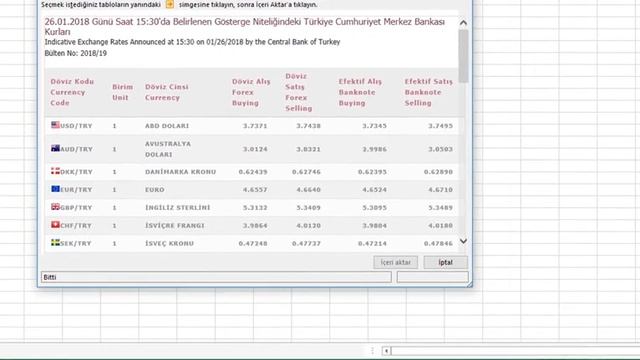Image resolution: width=640 pixels, height=360 pixels.
Task: Click the empty progress box beside the status field
Action: pyautogui.click(x=433, y=277)
